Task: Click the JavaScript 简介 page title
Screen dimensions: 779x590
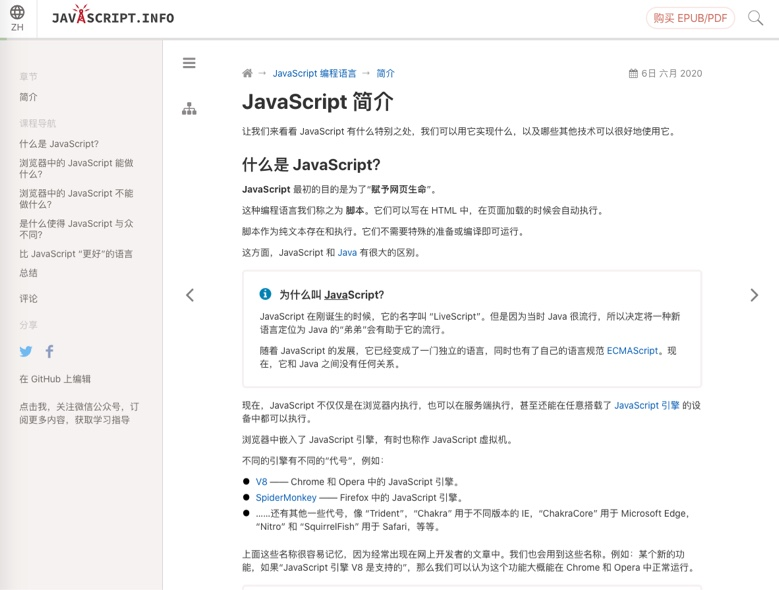Action: [317, 102]
